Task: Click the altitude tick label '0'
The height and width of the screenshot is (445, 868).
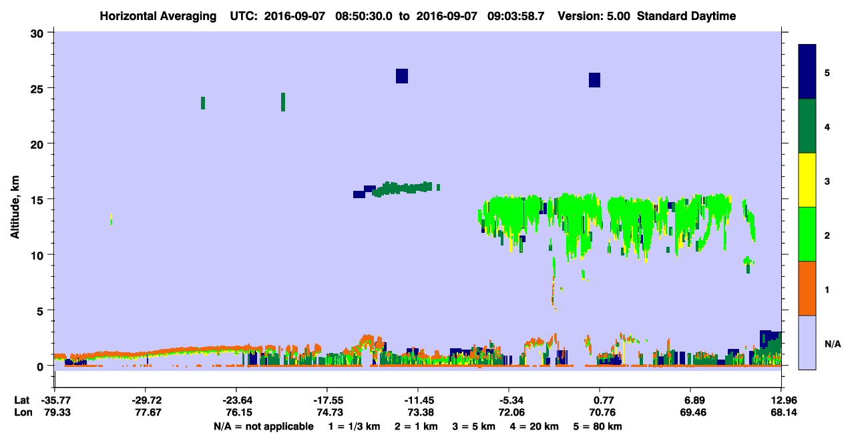Action: 41,366
